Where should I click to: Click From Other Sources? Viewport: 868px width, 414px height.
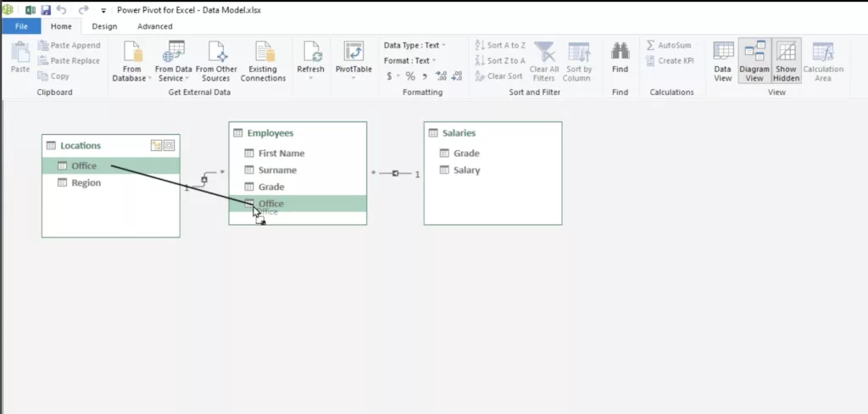coord(216,61)
